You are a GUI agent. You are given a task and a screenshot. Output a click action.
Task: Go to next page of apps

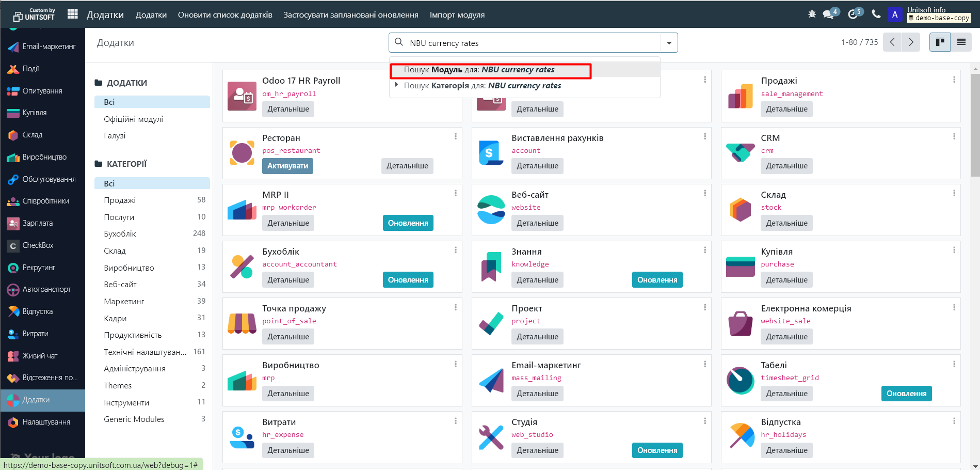click(x=911, y=42)
